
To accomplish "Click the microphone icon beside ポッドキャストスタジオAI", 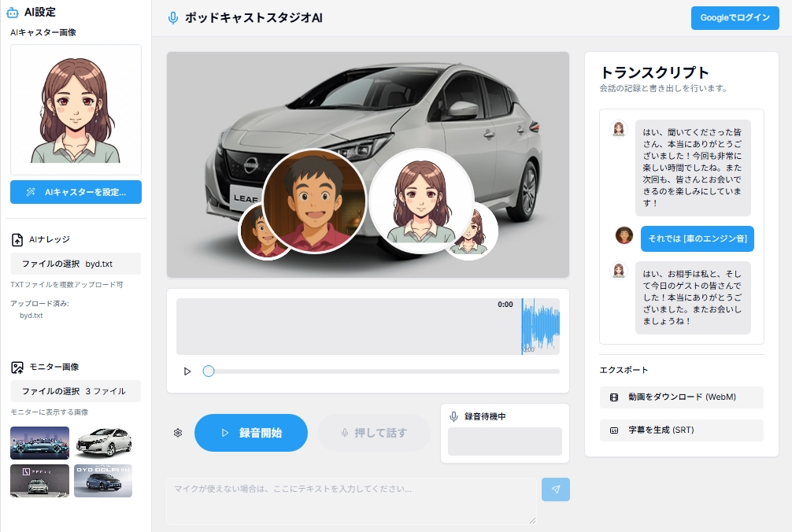I will click(172, 18).
